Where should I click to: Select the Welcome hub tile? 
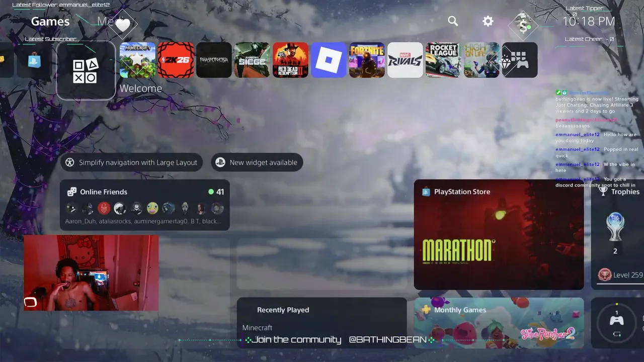(86, 70)
